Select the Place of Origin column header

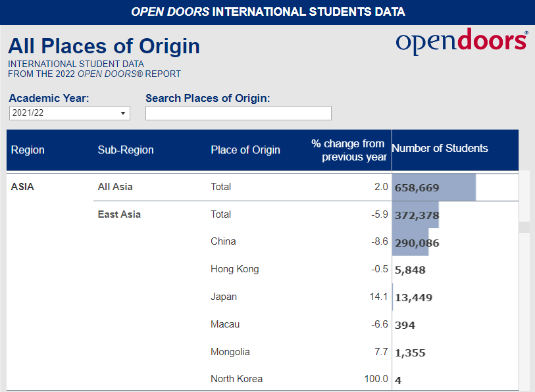245,150
